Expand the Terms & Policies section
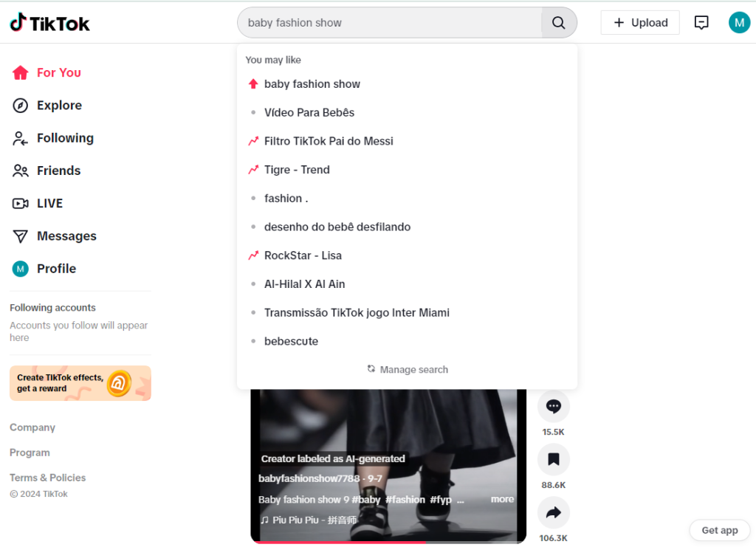756x550 pixels. pyautogui.click(x=47, y=478)
